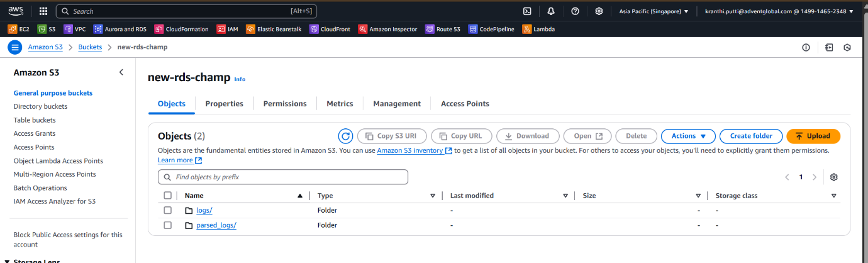Follow the Amazon S3 inventory link
Image resolution: width=868 pixels, height=263 pixels.
click(x=415, y=150)
